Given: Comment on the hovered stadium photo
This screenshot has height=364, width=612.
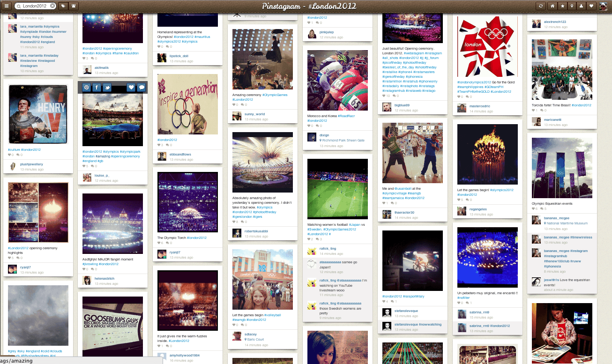Looking at the screenshot, I should (142, 88).
